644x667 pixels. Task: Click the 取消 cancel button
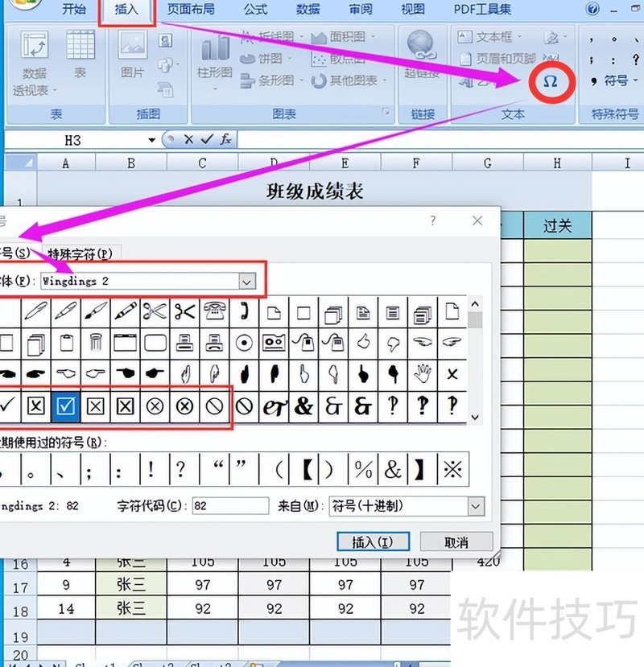click(x=456, y=542)
